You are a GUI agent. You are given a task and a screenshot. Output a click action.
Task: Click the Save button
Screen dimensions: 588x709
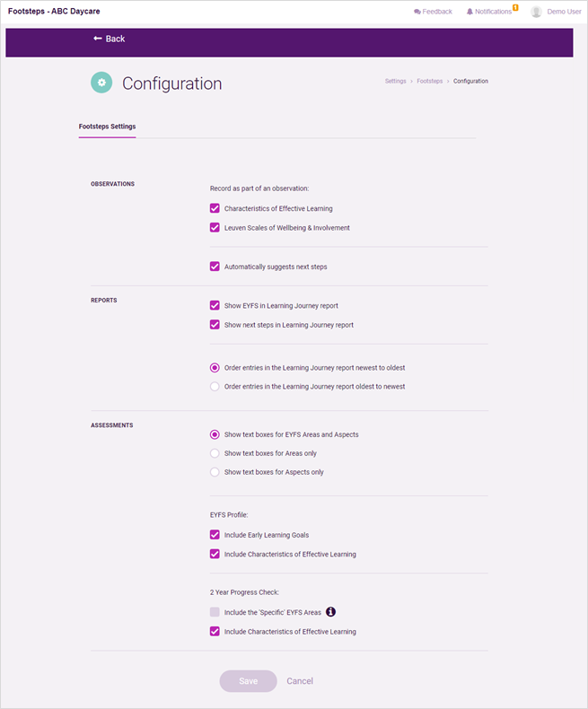249,681
